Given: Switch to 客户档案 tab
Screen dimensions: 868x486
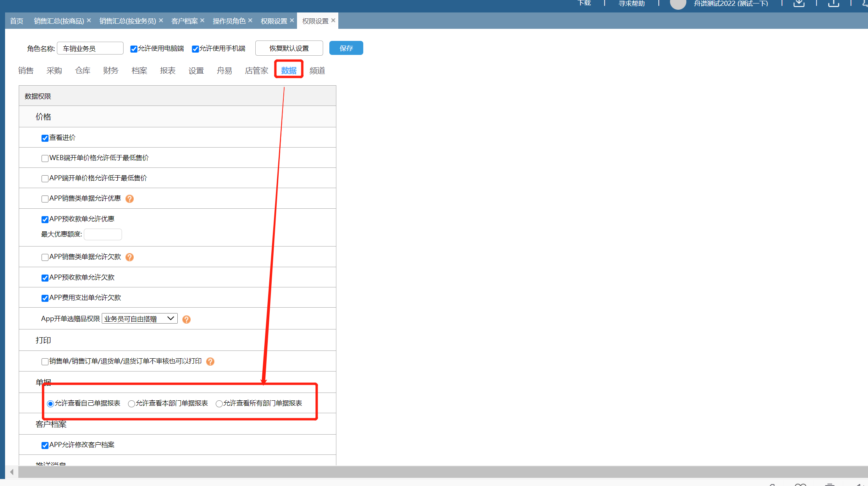Looking at the screenshot, I should (x=185, y=21).
